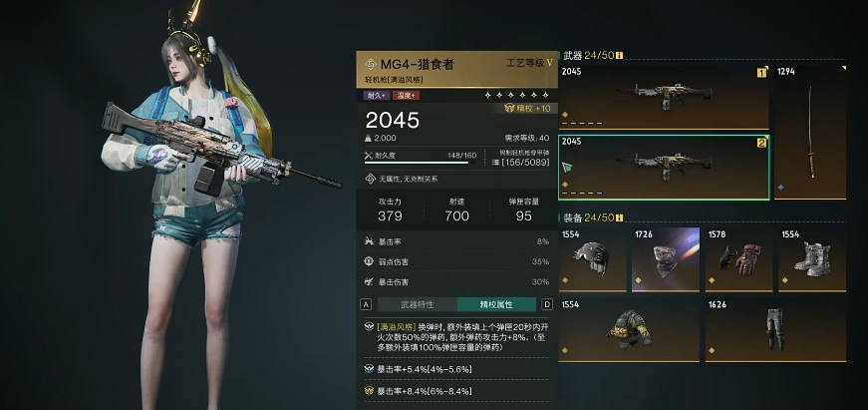The image size is (868, 410).
Task: Select the face mask item rated 1726
Action: 666,259
